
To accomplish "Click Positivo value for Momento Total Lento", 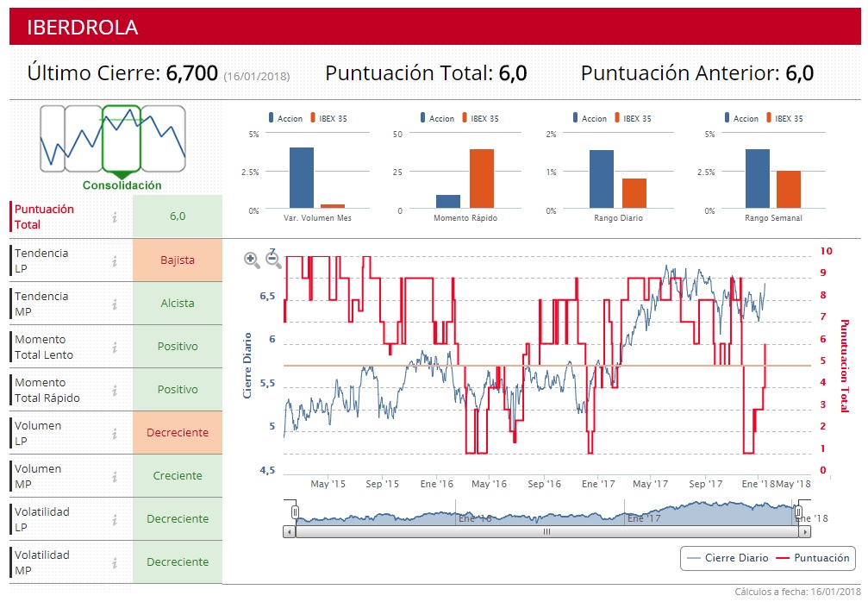I will click(x=178, y=346).
